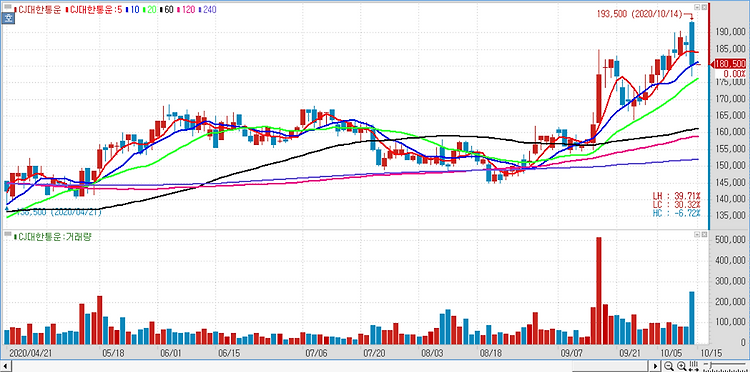Screen dimensions: 750x372
Task: Click the 08/03 date axis label
Action: coord(431,353)
